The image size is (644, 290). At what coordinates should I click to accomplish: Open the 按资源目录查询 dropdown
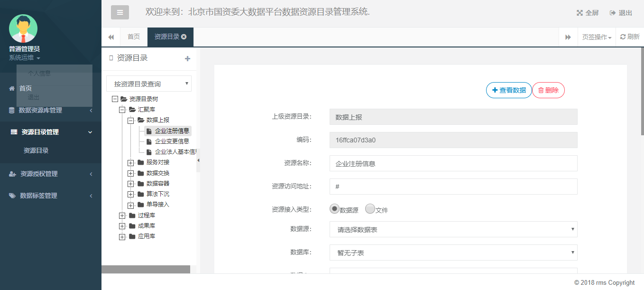click(x=149, y=84)
